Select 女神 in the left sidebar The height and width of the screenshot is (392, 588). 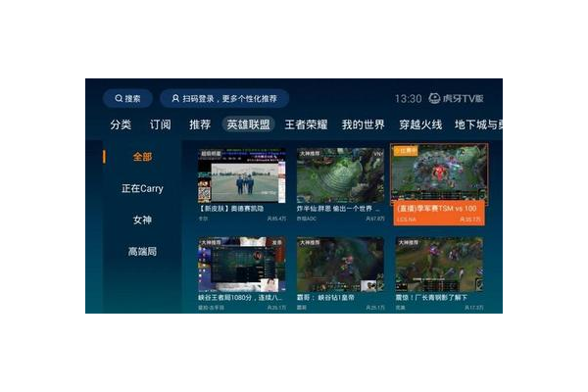tap(142, 220)
